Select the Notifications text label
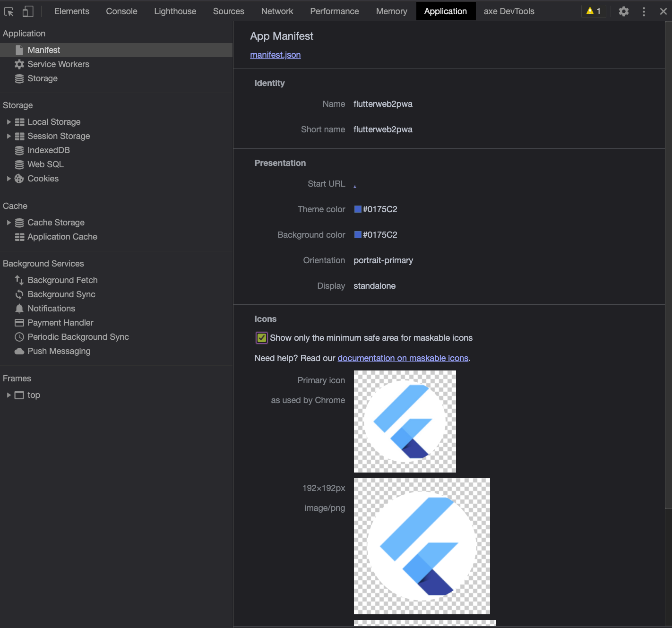This screenshot has height=628, width=672. [52, 309]
